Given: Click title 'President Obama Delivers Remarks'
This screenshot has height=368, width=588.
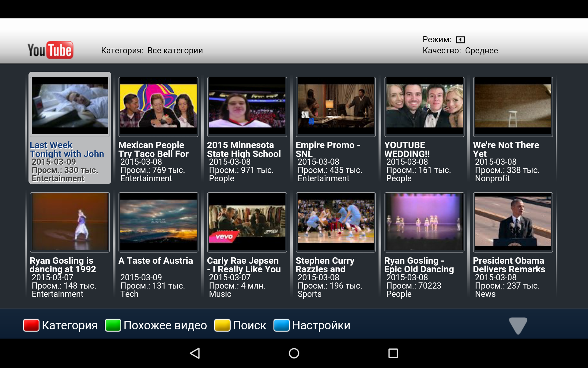Looking at the screenshot, I should [x=509, y=265].
